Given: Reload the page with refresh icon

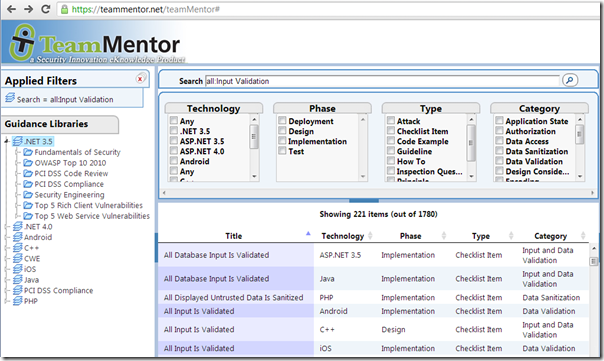Looking at the screenshot, I should coord(45,9).
